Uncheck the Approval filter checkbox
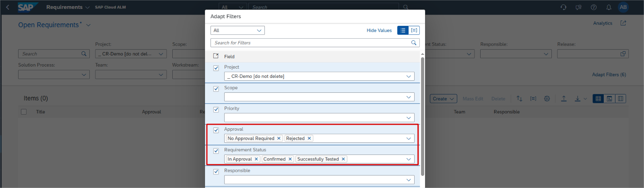The width and height of the screenshot is (644, 188). pyautogui.click(x=216, y=130)
